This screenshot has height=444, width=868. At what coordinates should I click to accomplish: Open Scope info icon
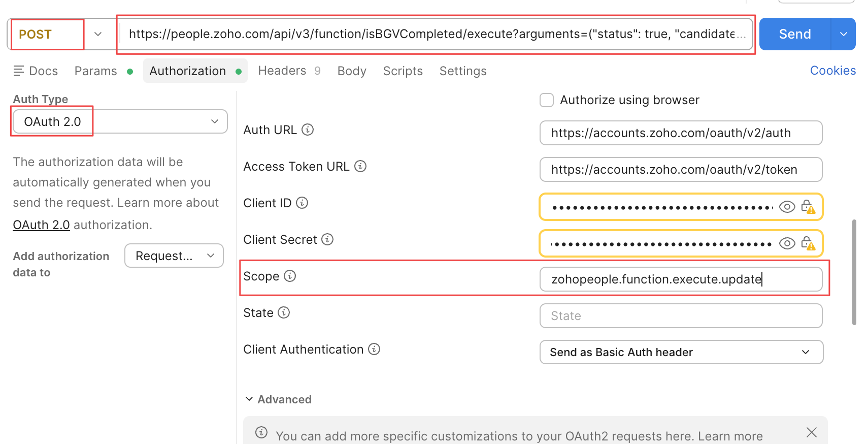pos(290,276)
